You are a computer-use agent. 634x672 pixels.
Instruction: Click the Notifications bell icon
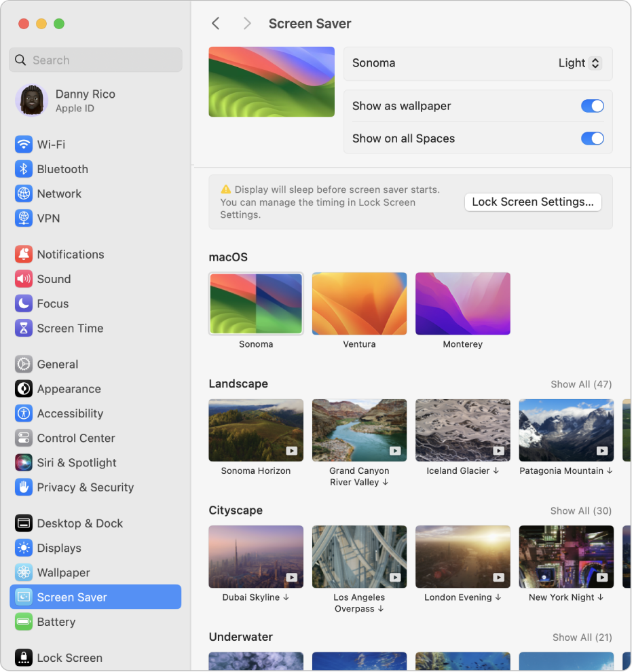click(24, 254)
